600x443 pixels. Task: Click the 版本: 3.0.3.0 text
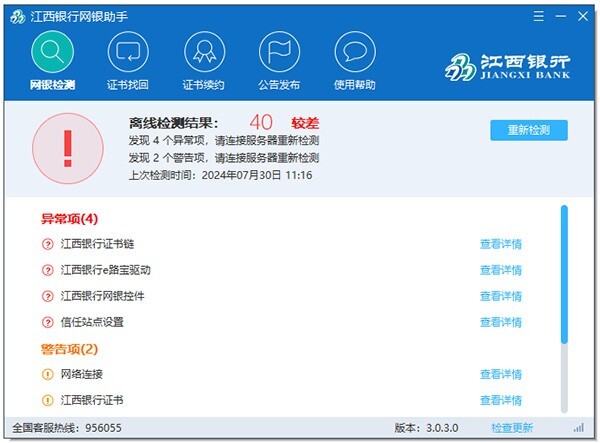pos(426,428)
